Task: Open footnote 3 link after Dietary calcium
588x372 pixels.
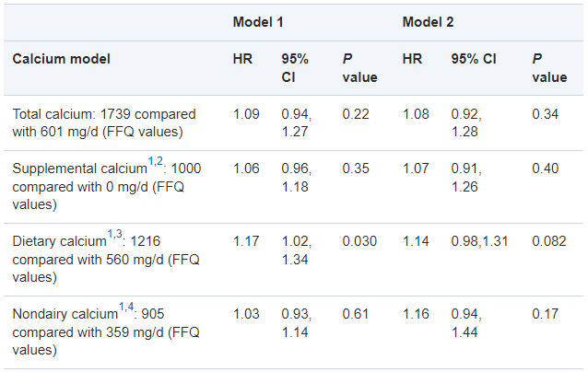Action: [x=118, y=235]
